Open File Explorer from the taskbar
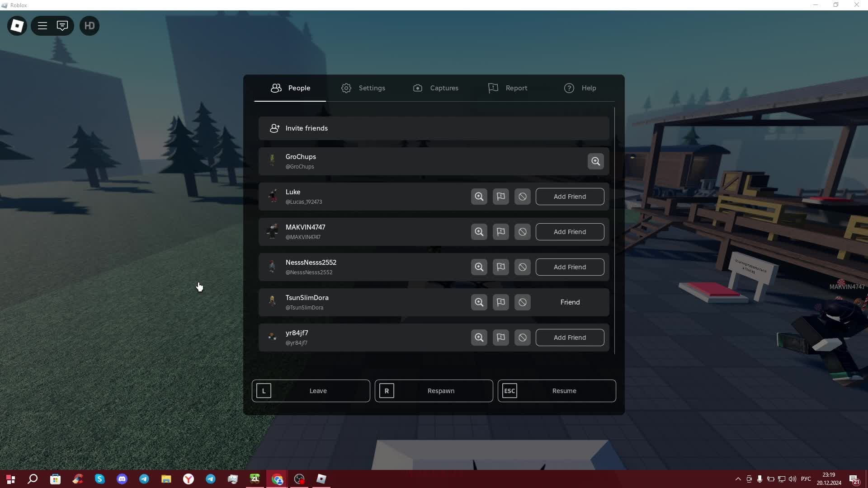This screenshot has height=488, width=868. point(166,479)
